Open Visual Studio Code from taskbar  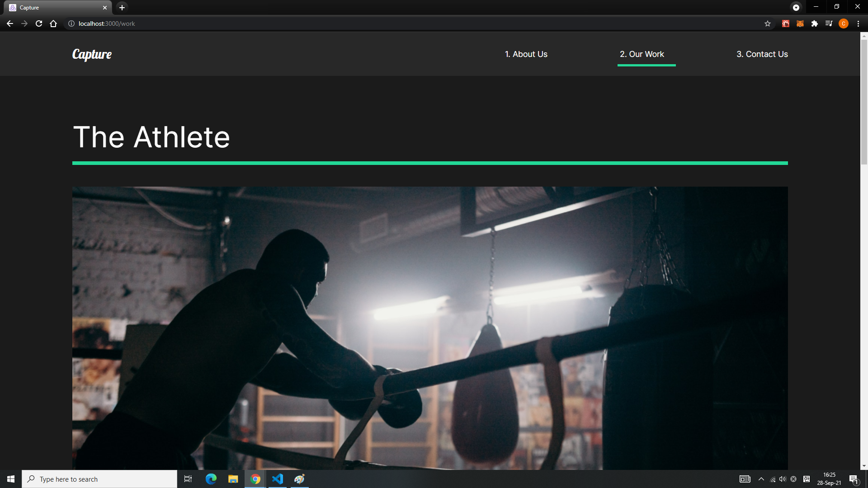coord(277,479)
